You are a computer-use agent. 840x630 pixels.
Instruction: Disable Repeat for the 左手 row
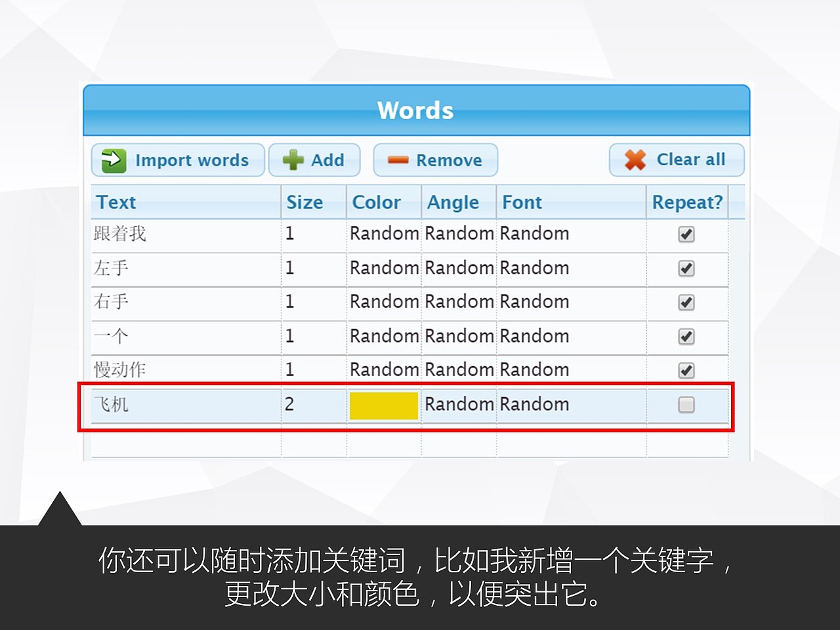(686, 268)
